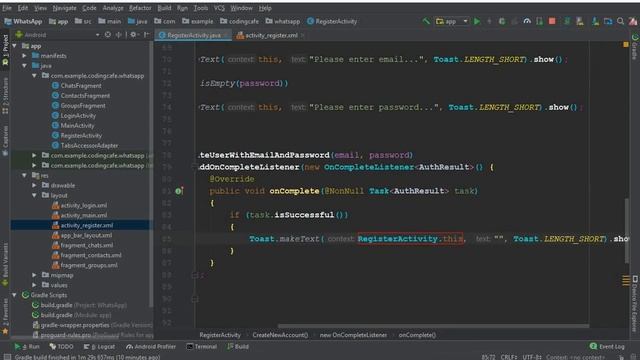The image size is (640, 360).
Task: Open the SDK Manager icon
Action: click(596, 21)
